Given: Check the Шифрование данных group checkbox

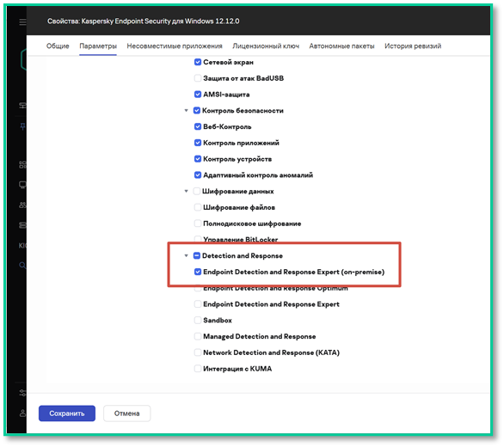Looking at the screenshot, I should click(x=197, y=191).
